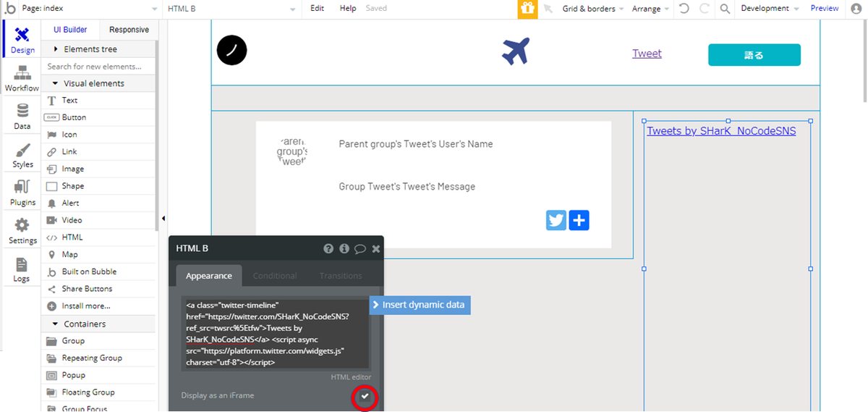Switch to Responsive tab
The height and width of the screenshot is (412, 868).
[x=129, y=30]
